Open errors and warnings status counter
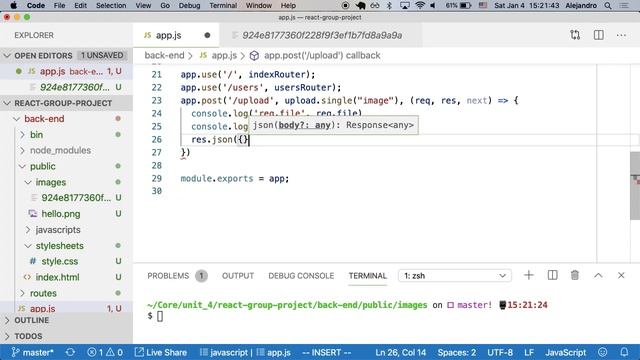 tap(105, 352)
